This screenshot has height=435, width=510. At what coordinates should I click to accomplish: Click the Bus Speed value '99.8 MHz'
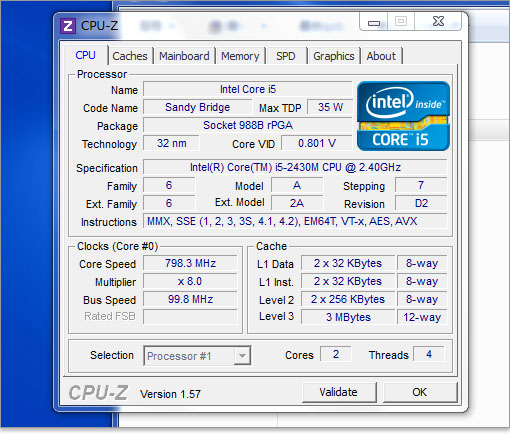tap(190, 299)
